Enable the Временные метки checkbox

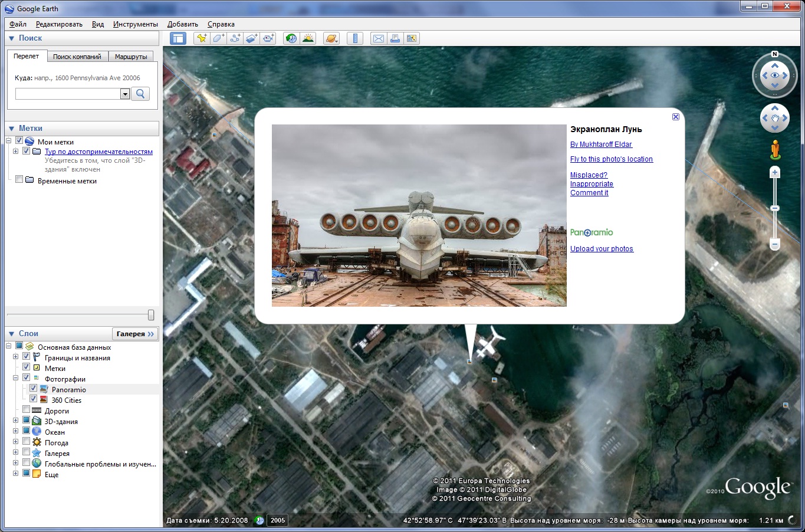point(19,180)
